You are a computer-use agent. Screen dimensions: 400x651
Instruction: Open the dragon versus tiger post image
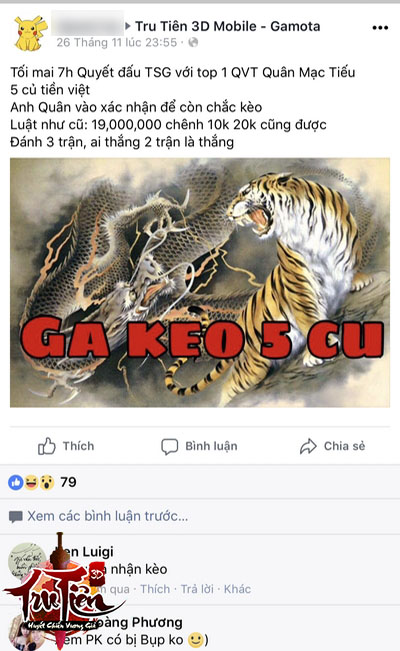pos(200,282)
